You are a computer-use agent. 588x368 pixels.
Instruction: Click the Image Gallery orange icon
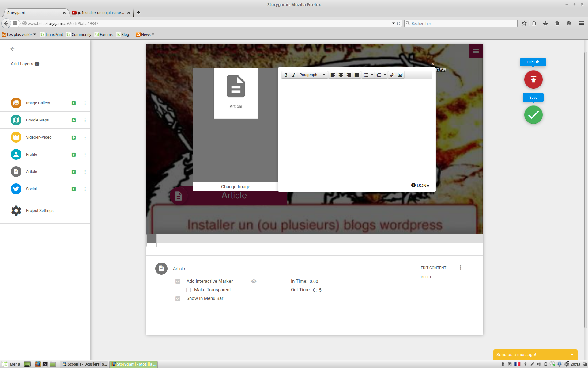click(x=16, y=103)
